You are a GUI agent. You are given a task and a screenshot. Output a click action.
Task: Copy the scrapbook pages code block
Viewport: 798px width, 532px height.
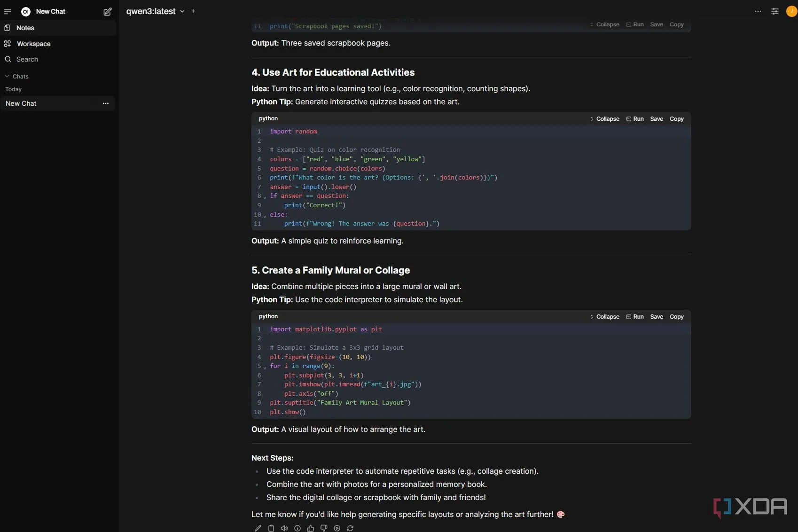point(676,24)
